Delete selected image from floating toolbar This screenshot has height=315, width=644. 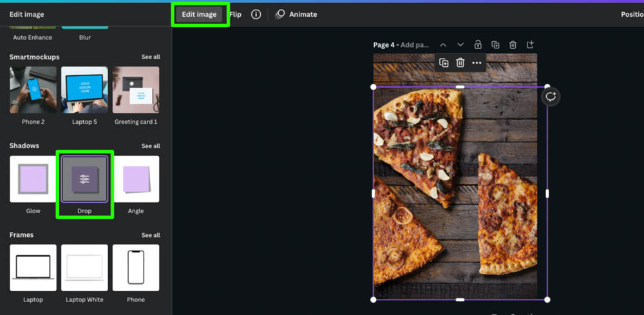pyautogui.click(x=460, y=62)
